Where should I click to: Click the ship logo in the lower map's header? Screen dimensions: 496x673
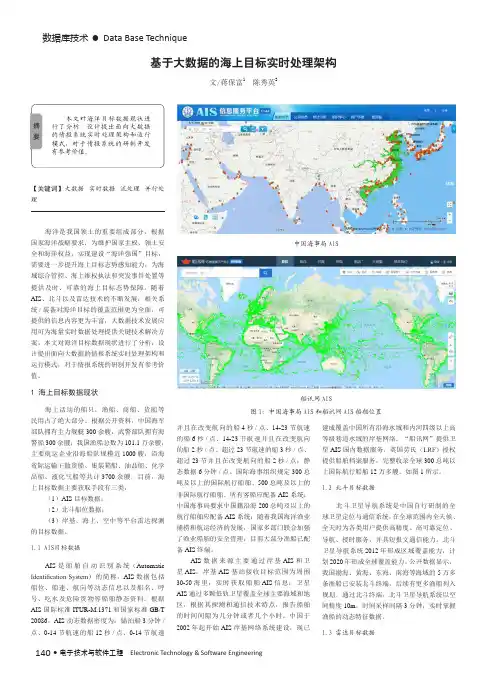[x=186, y=261]
